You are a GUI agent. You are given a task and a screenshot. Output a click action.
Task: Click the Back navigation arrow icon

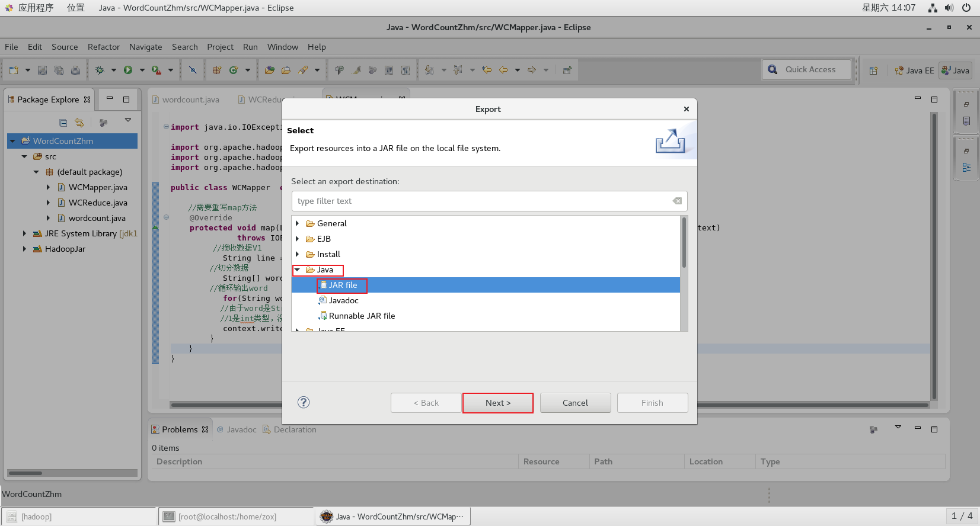click(503, 70)
